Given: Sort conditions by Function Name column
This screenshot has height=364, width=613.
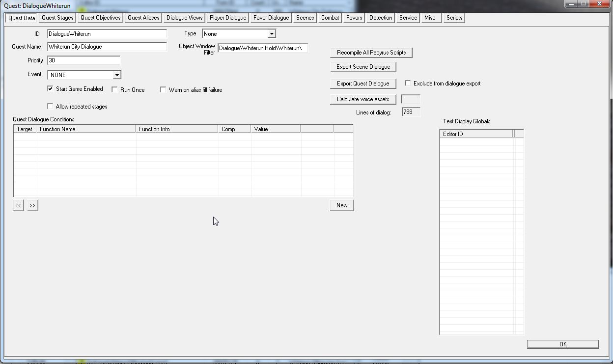Looking at the screenshot, I should (86, 129).
